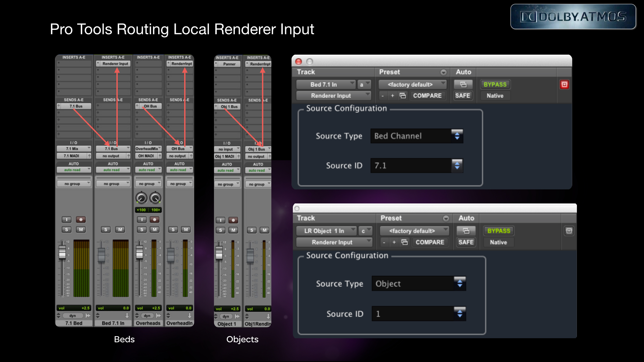The width and height of the screenshot is (644, 362).
Task: Click record enable on 7.1 Bed track
Action: click(x=80, y=220)
